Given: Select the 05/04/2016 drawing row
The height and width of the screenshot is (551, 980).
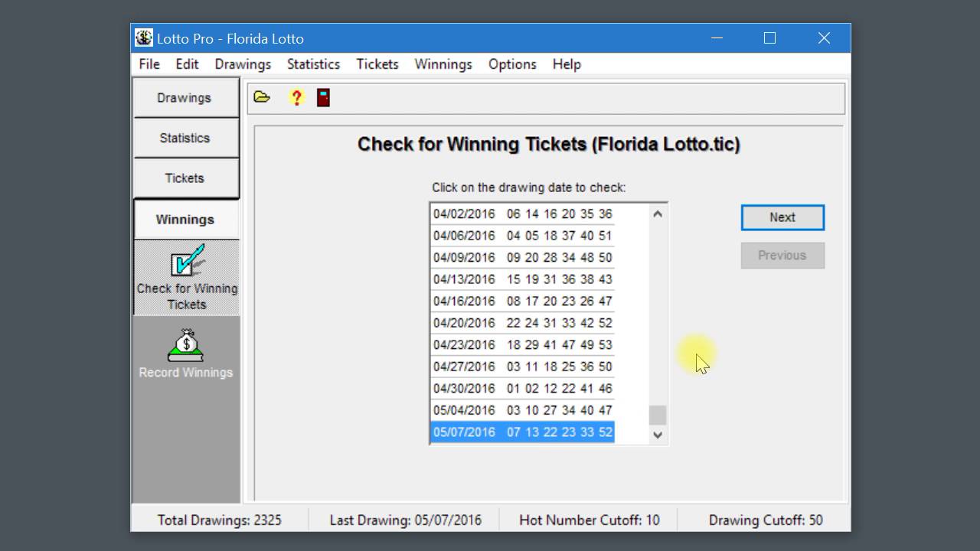Looking at the screenshot, I should [522, 410].
